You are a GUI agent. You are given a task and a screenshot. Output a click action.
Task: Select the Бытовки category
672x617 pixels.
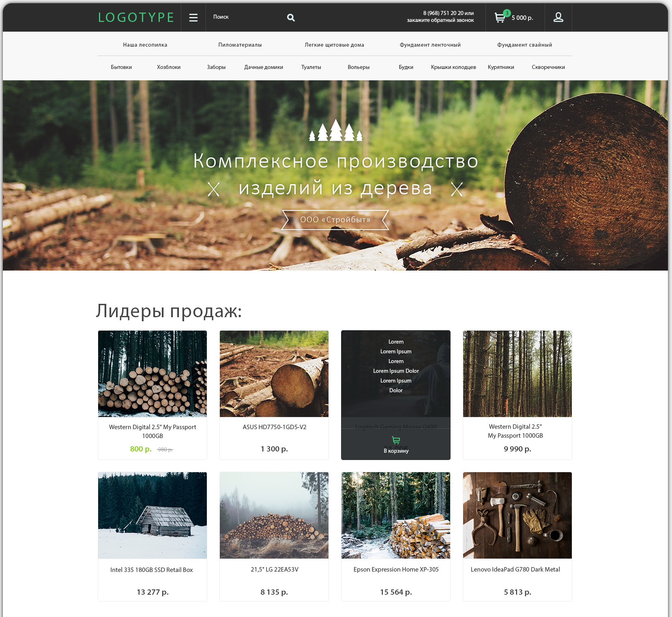pos(121,67)
